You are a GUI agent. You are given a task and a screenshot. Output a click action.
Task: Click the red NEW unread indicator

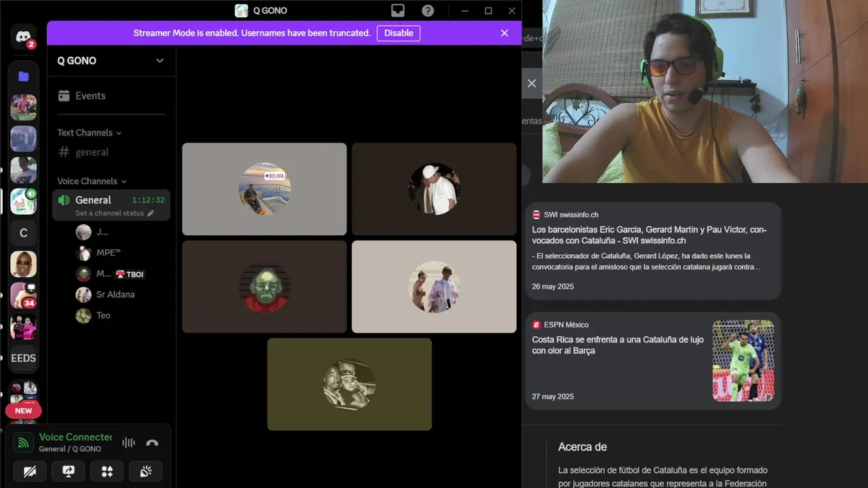point(24,411)
